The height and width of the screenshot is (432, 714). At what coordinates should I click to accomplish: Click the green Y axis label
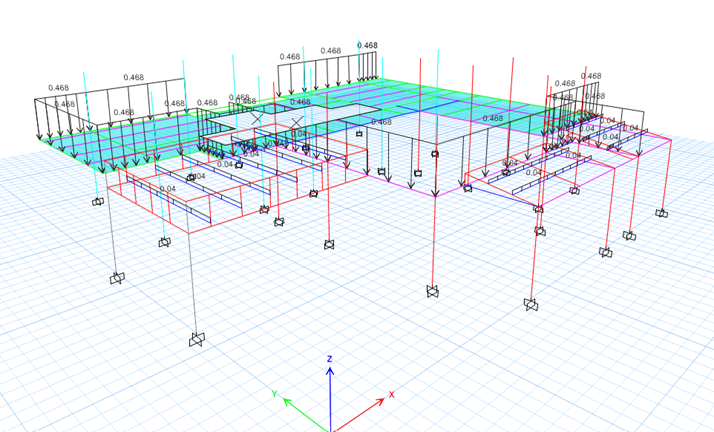[275, 394]
